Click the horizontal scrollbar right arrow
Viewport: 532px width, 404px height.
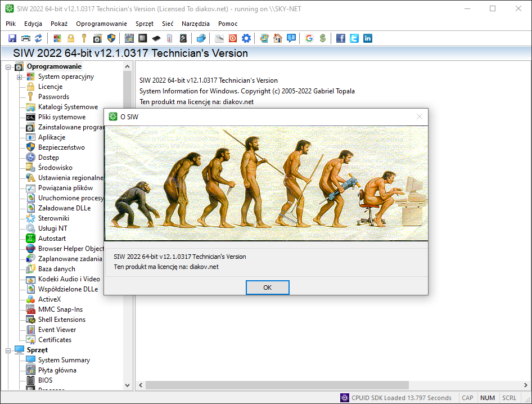coord(526,385)
